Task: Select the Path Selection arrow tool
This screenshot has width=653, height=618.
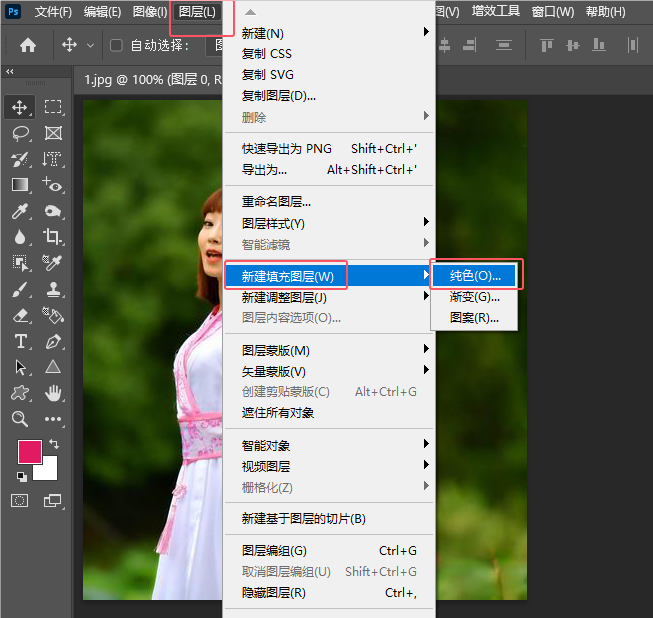Action: click(20, 367)
